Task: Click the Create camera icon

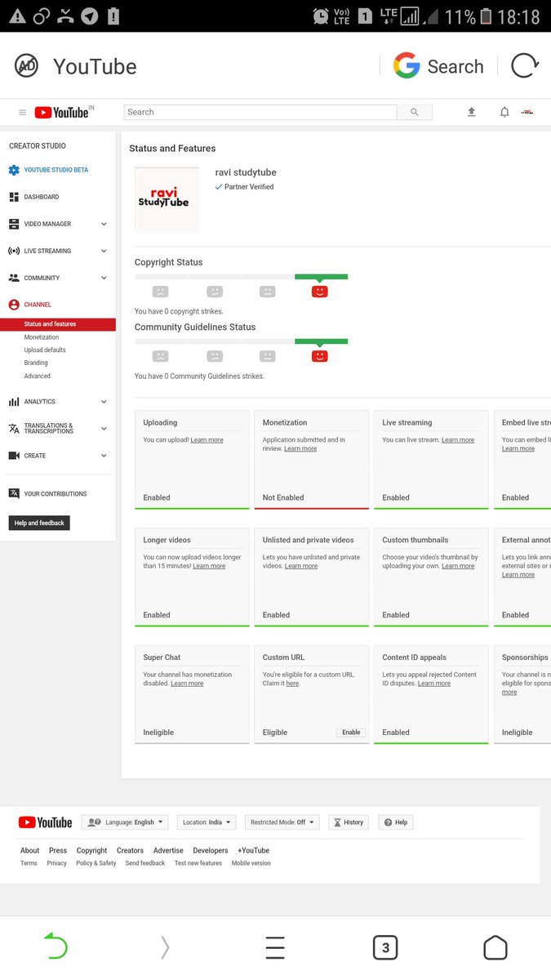Action: pyautogui.click(x=14, y=456)
